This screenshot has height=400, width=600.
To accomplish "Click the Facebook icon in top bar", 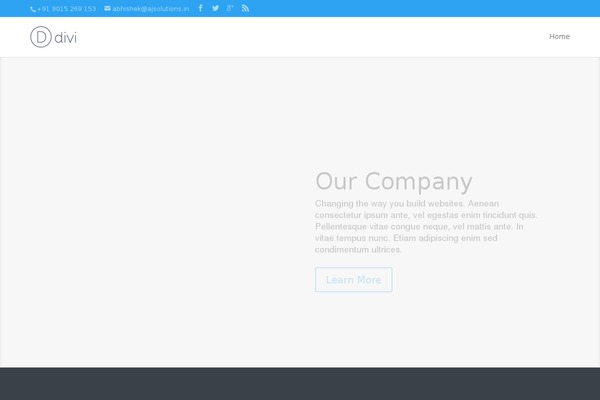I will [x=200, y=8].
